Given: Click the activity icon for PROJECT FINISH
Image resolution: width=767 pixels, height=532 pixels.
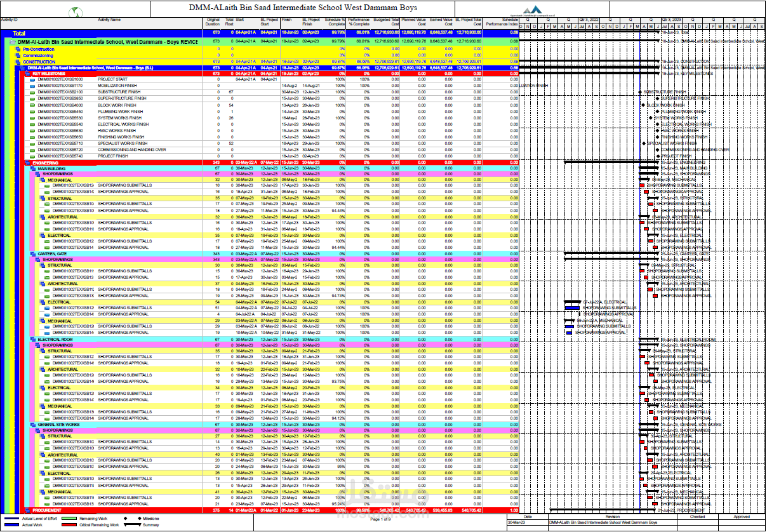Looking at the screenshot, I should point(32,156).
